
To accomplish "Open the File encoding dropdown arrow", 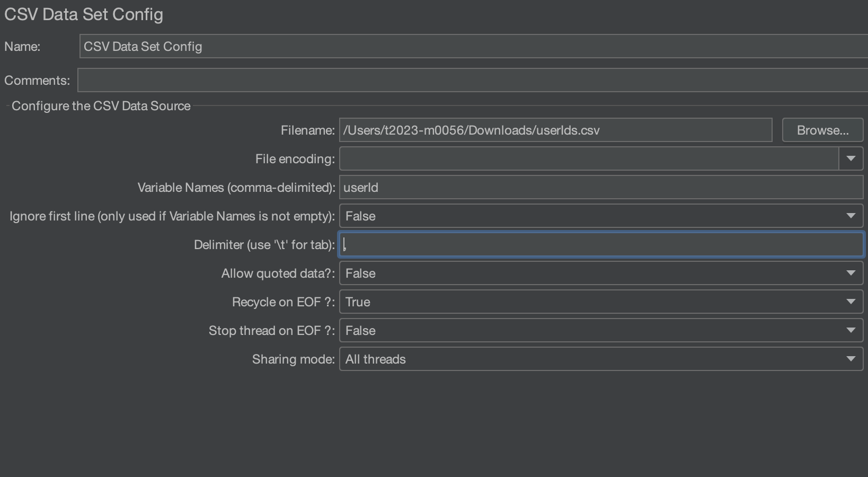I will (851, 159).
